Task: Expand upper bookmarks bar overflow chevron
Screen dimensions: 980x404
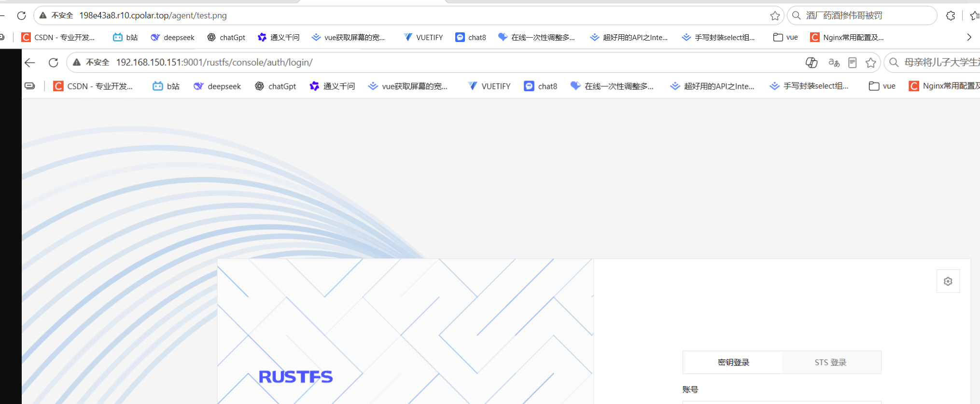Action: tap(969, 37)
